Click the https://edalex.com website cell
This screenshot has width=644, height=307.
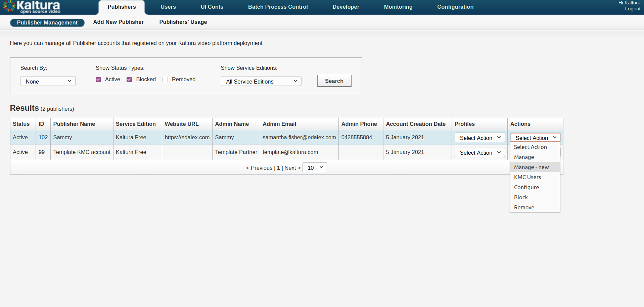pos(187,137)
